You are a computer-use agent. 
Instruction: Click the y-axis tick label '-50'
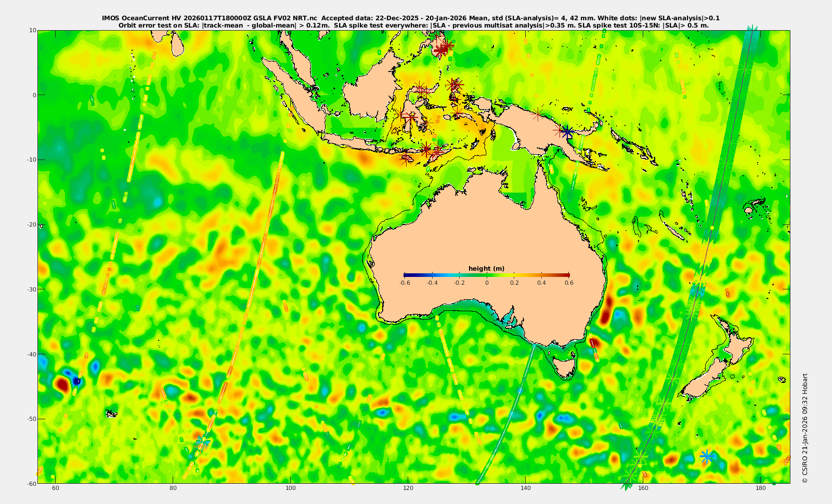pos(31,419)
